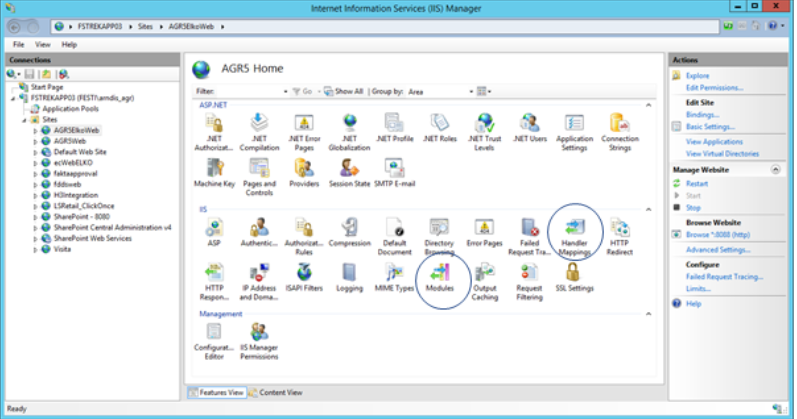Screen dimensions: 797x419
Task: Collapse the Sites tree node
Action: [x=24, y=120]
